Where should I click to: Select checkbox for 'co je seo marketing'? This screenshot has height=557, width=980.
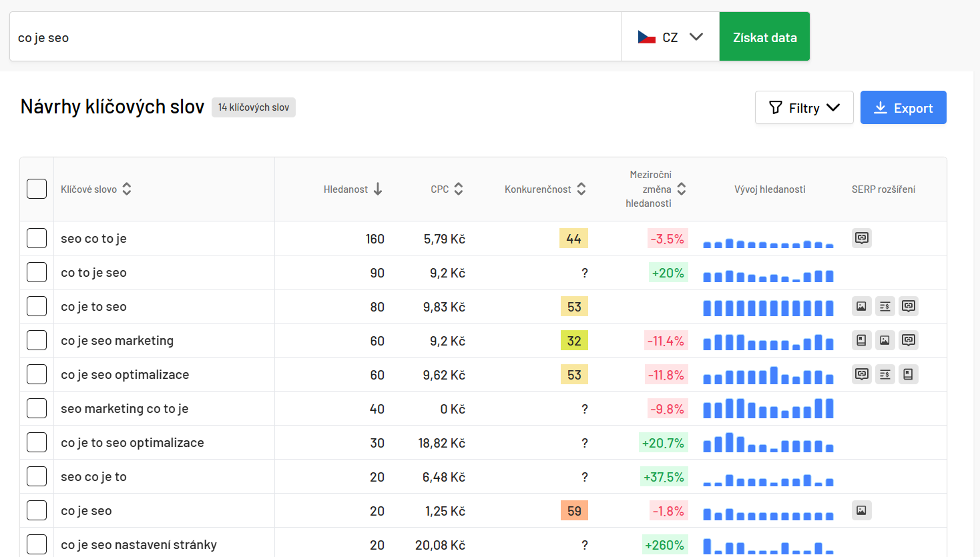coord(37,340)
